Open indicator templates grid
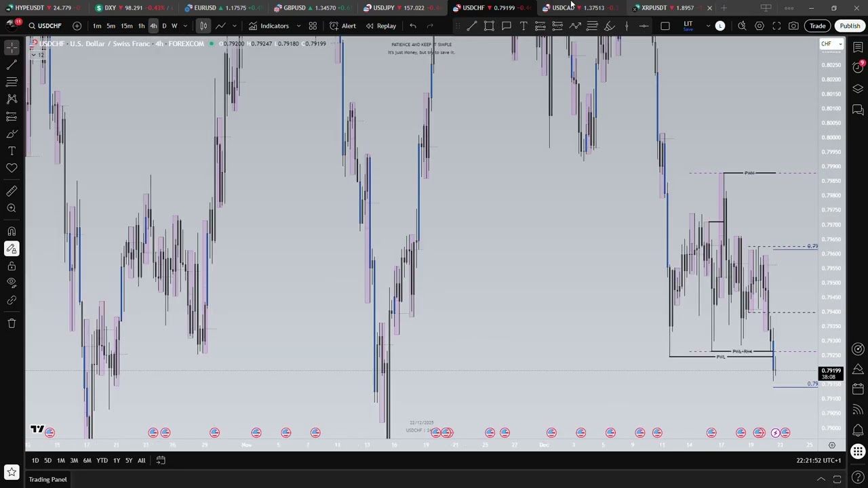 [x=313, y=26]
